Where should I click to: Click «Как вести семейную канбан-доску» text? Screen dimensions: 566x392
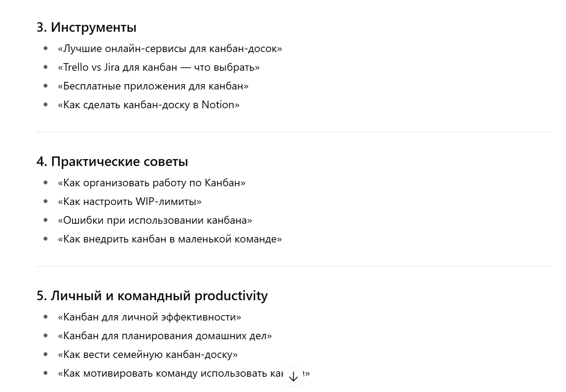(147, 355)
